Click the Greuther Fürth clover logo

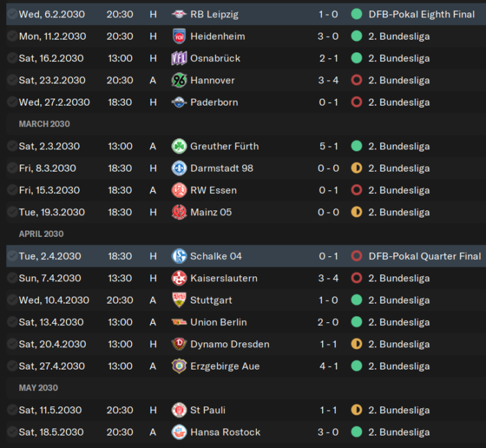[x=179, y=147]
